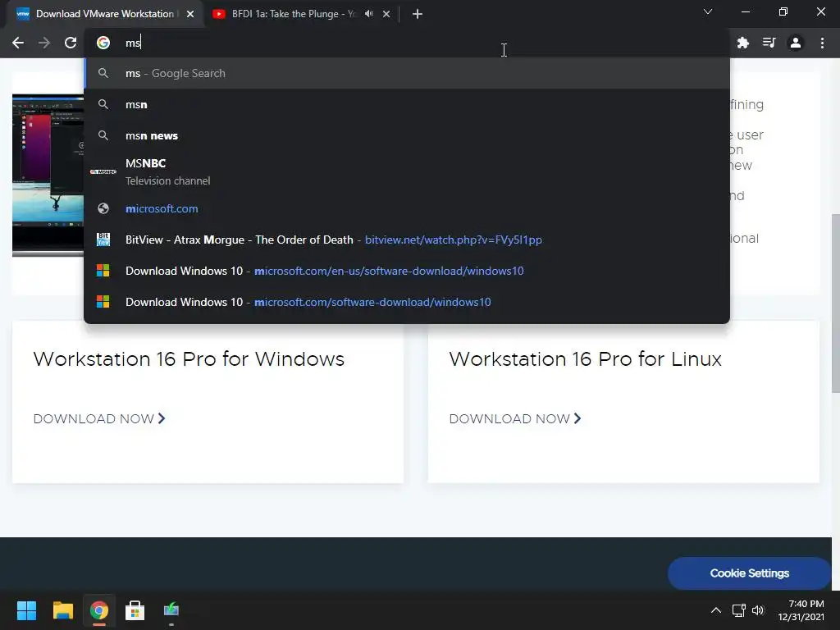840x630 pixels.
Task: Select the microsoft.com suggestion
Action: click(x=407, y=208)
